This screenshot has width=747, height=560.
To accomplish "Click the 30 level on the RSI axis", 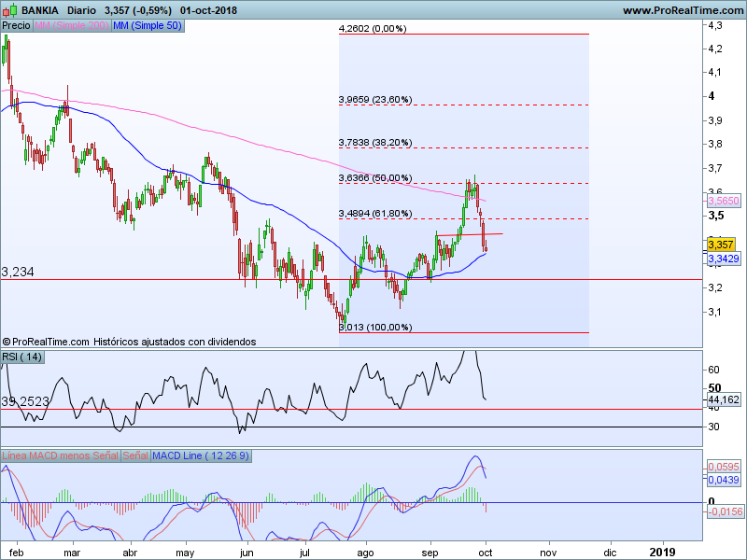I will point(713,427).
